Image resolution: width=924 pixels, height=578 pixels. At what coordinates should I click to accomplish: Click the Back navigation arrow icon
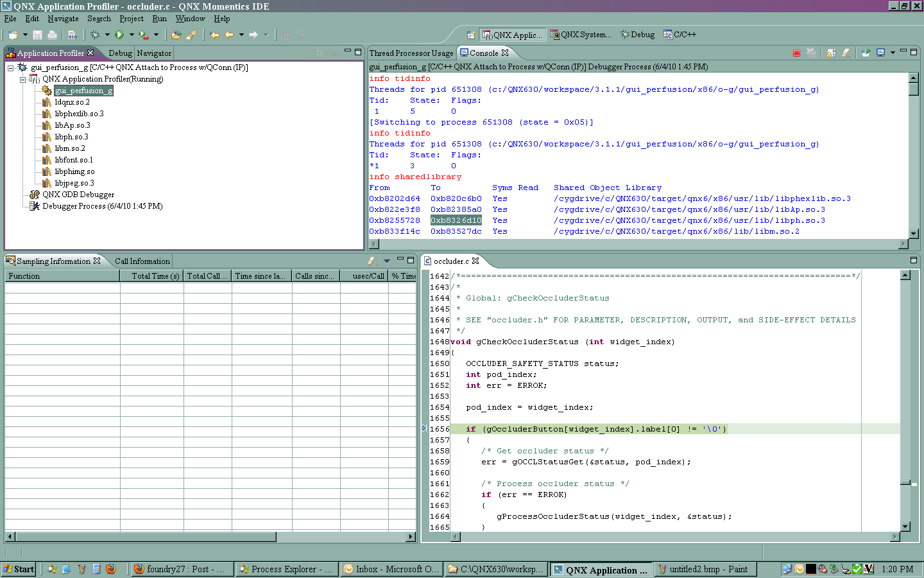[x=229, y=35]
